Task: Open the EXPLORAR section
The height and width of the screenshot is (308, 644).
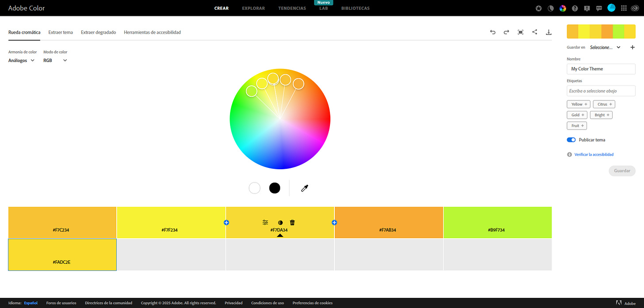Action: coord(253,8)
